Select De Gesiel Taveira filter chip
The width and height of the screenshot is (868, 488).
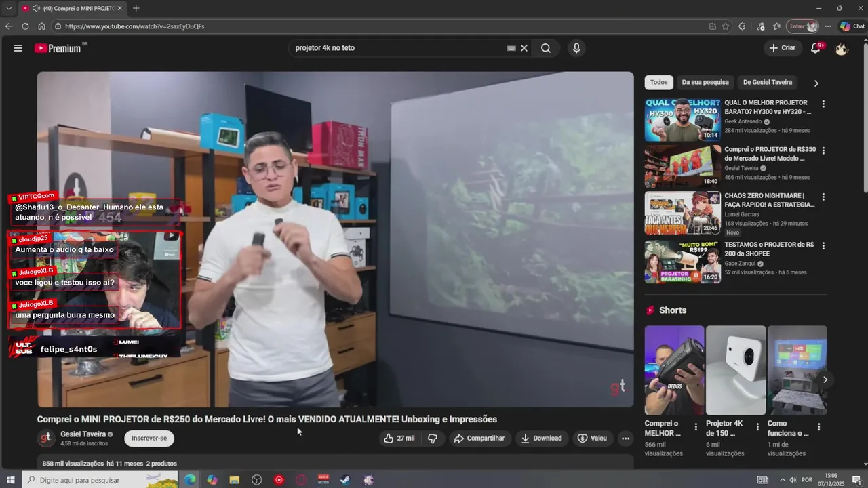[x=768, y=82]
